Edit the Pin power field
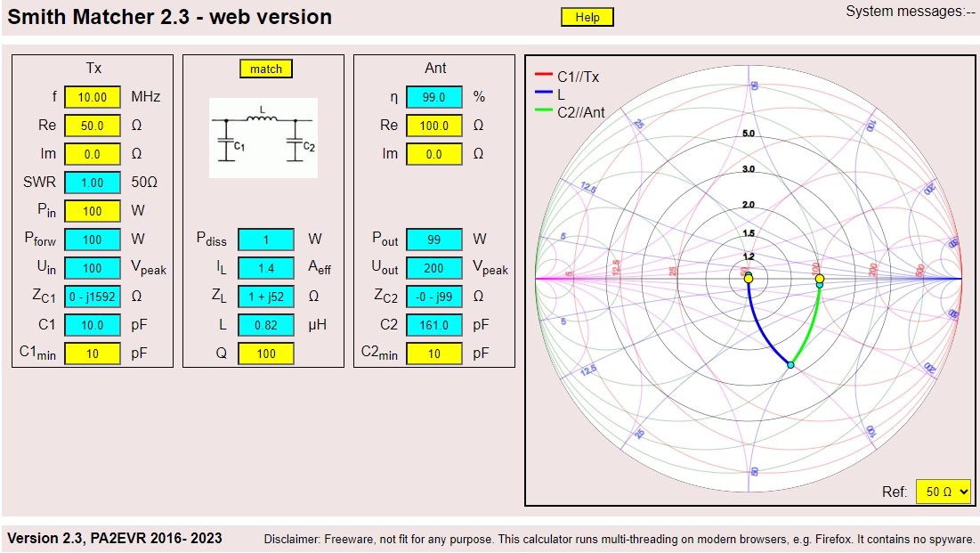 pyautogui.click(x=93, y=211)
